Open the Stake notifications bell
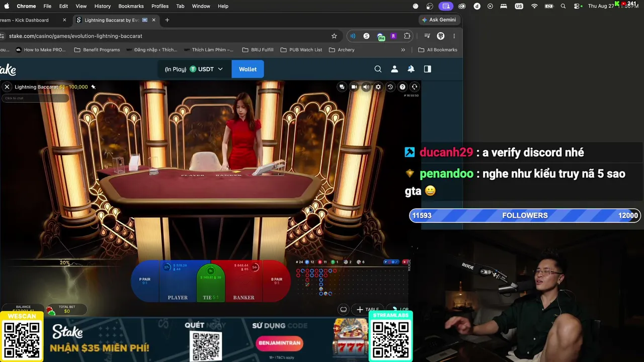This screenshot has height=362, width=644. click(411, 69)
